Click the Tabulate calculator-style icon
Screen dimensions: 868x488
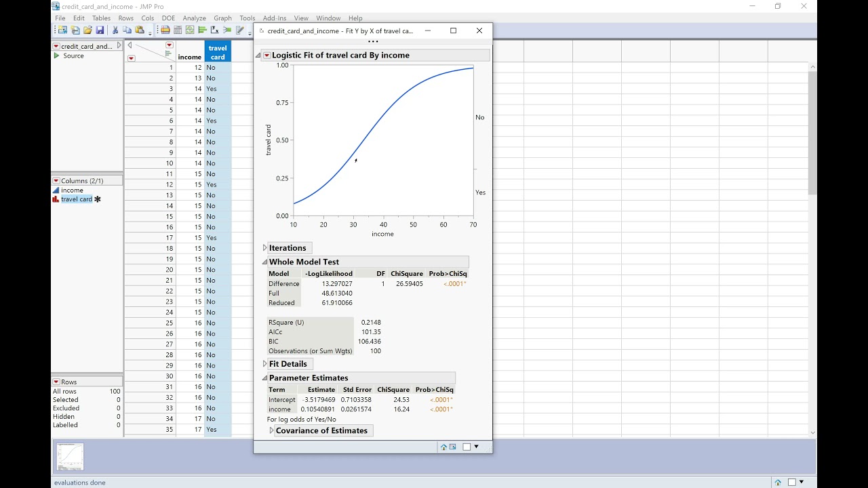(x=178, y=30)
